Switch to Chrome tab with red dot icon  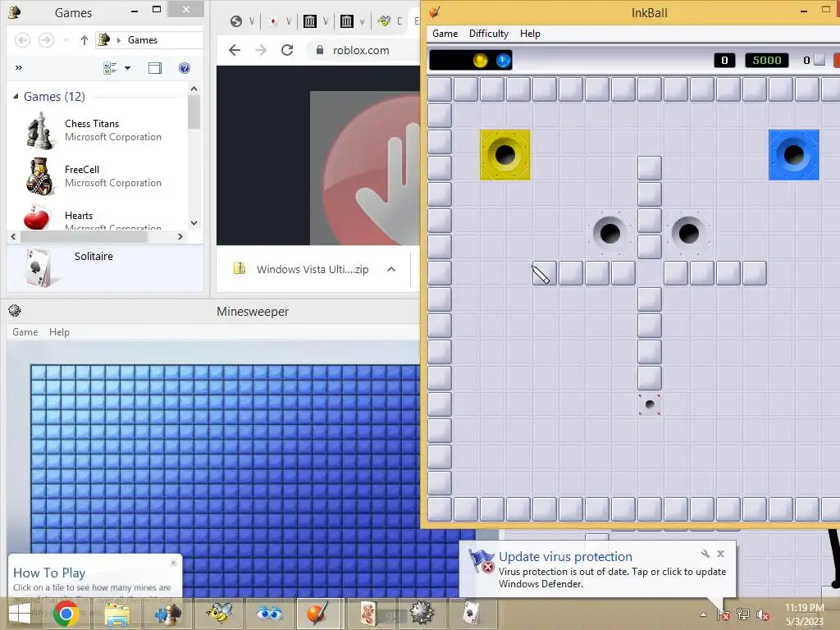(273, 21)
